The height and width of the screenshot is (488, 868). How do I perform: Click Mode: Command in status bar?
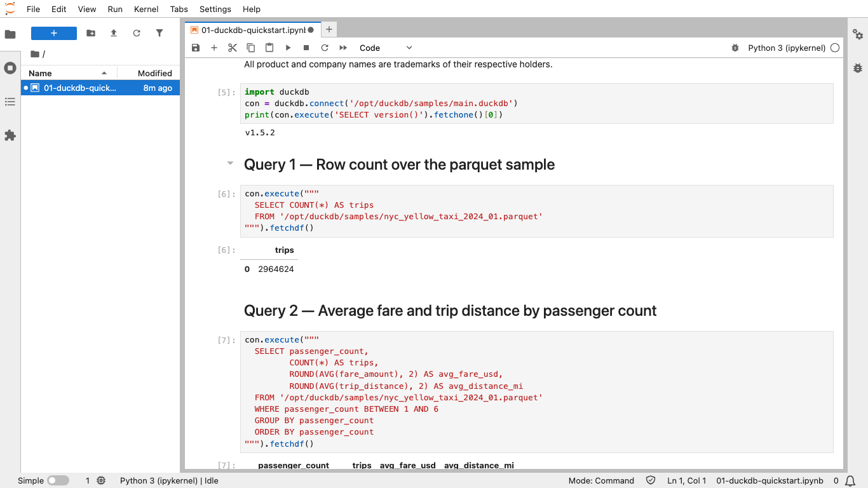click(x=601, y=480)
